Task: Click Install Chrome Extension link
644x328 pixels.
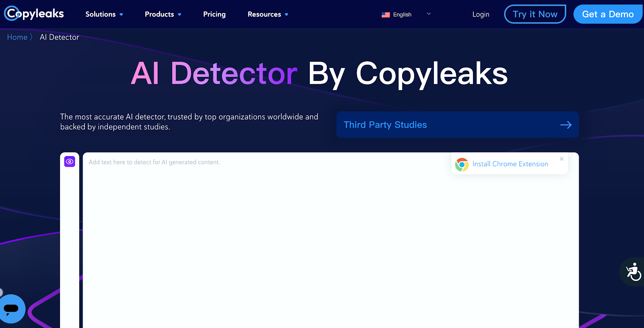Action: [x=510, y=164]
